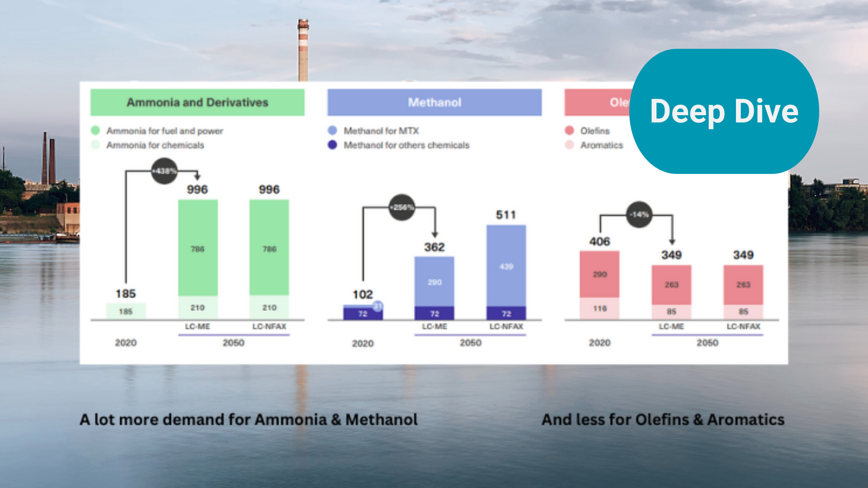Screen dimensions: 868x488
Task: Click the Deep Dive teal badge
Action: [x=724, y=111]
